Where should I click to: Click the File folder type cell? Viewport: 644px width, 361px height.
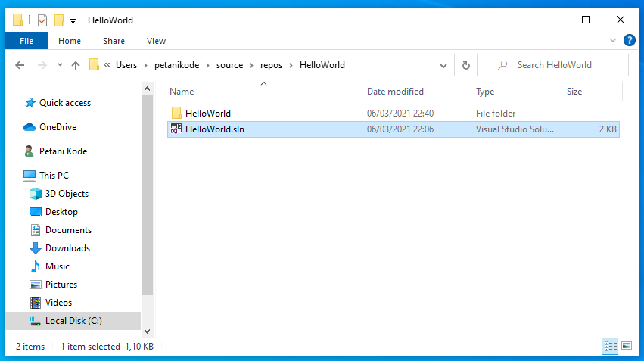tap(496, 113)
